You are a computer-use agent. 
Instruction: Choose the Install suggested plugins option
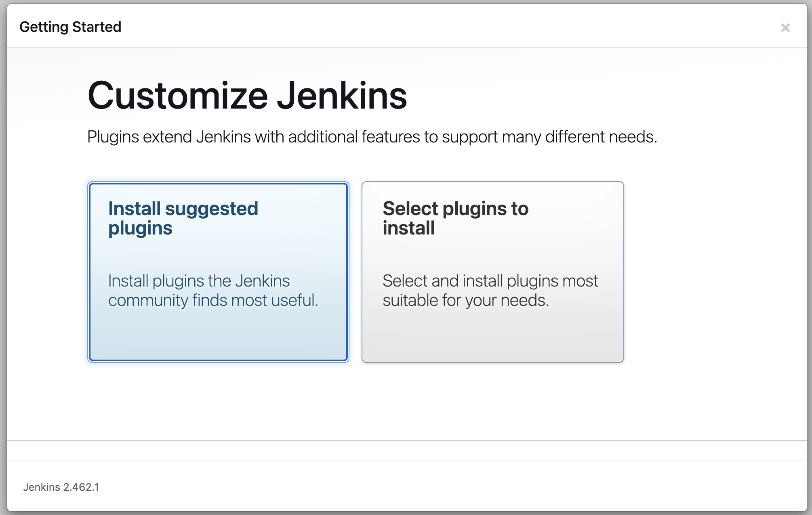pos(218,252)
